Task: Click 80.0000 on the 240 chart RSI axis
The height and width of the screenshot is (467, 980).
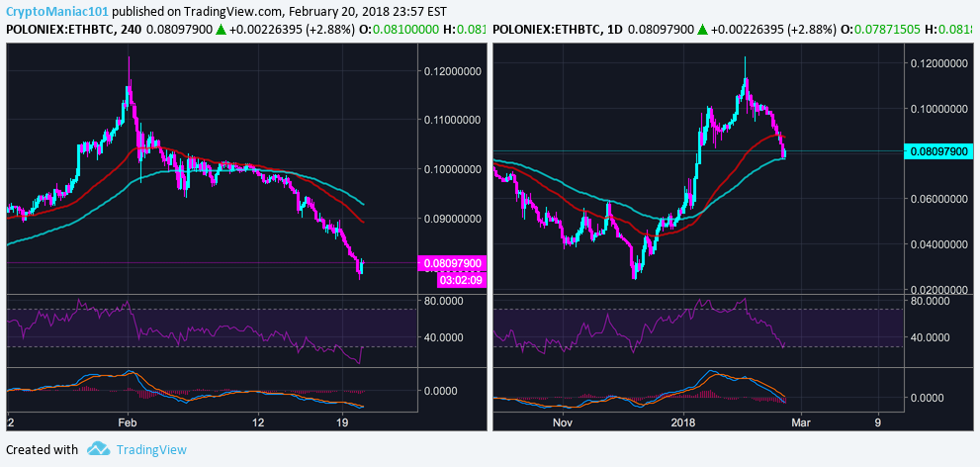Action: (444, 301)
